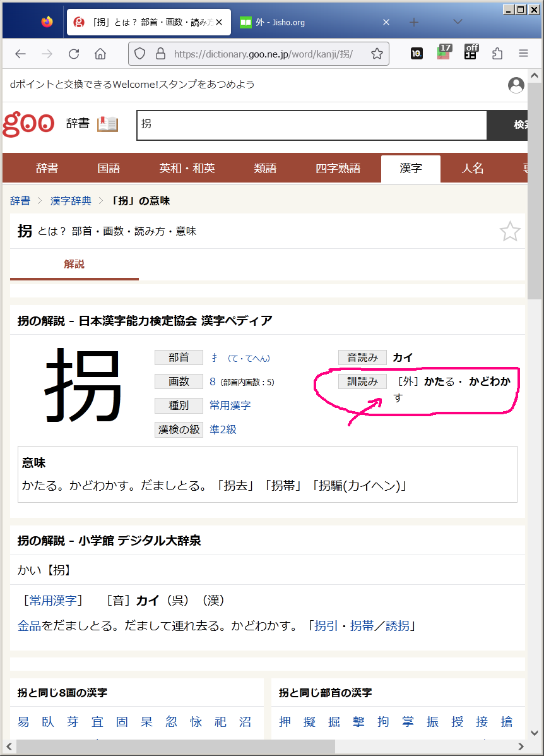Click the browser reload button
Image resolution: width=544 pixels, height=756 pixels.
tap(74, 54)
